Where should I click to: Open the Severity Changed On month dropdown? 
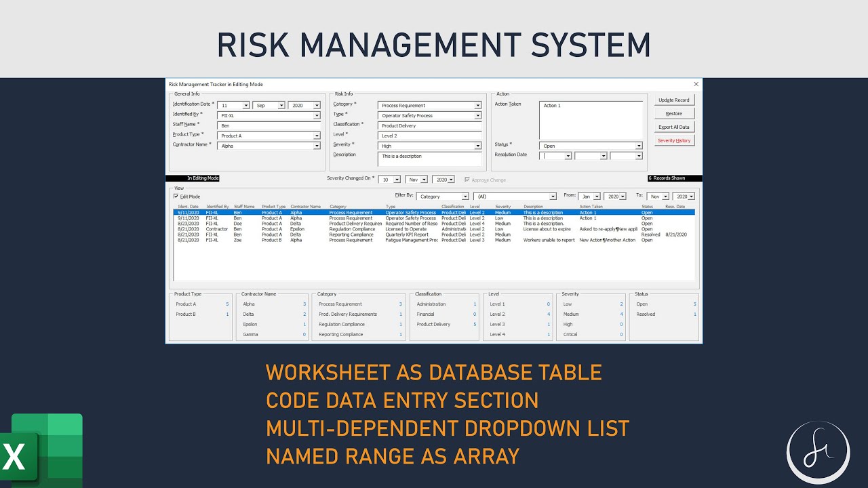point(424,180)
